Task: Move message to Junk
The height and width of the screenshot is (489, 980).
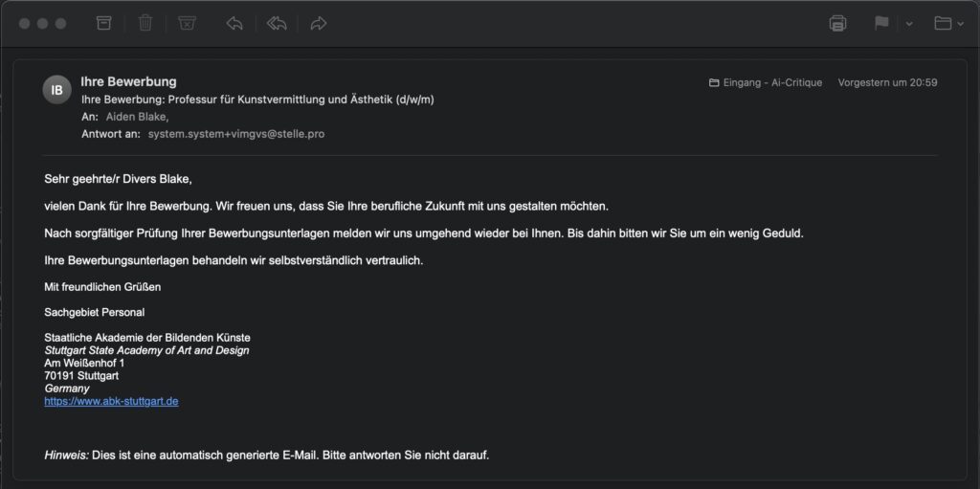Action: click(188, 23)
